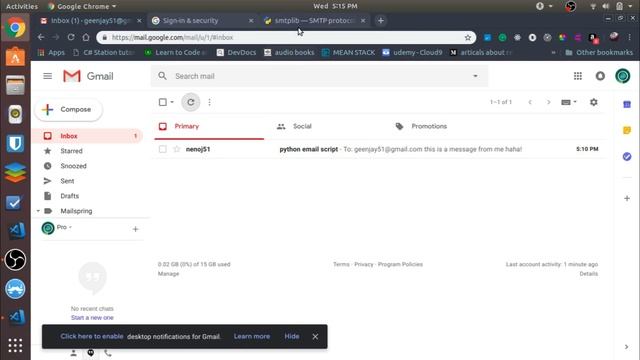Open the Gmail main menu hamburger icon
Screen dimensions: 640x360
47,76
